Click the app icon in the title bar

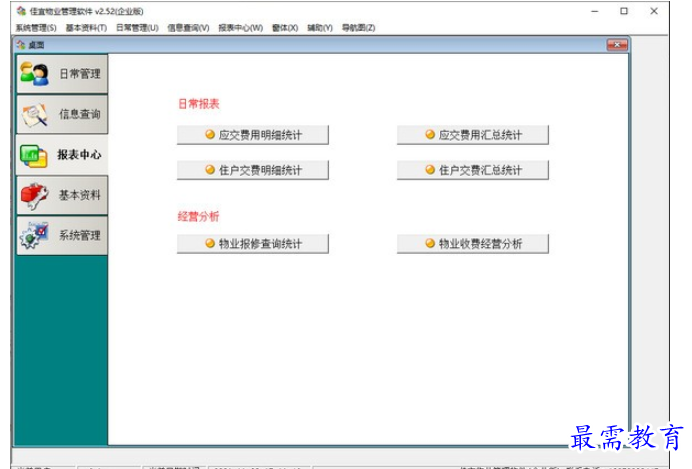pyautogui.click(x=21, y=11)
